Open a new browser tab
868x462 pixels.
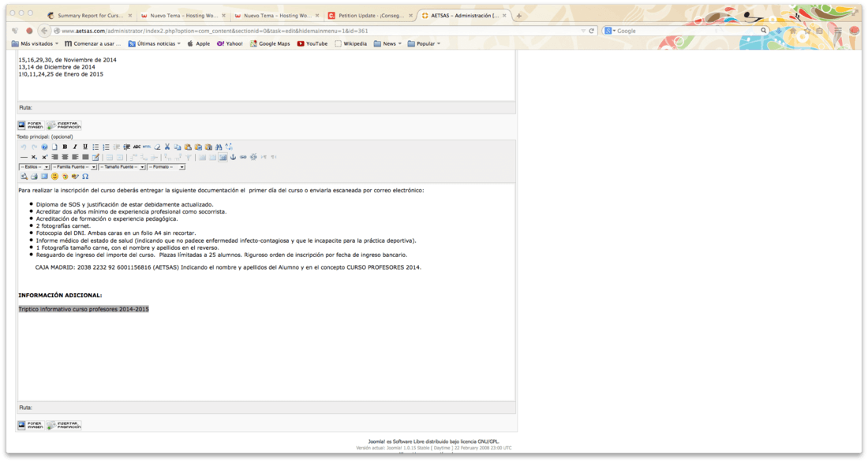518,16
